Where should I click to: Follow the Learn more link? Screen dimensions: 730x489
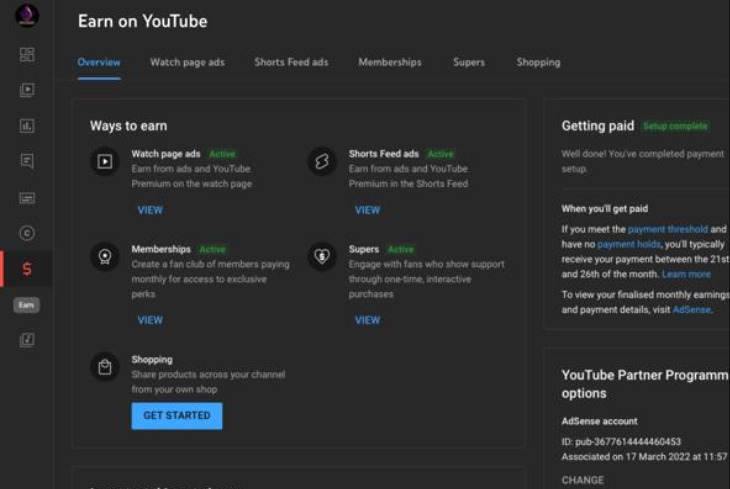point(686,274)
